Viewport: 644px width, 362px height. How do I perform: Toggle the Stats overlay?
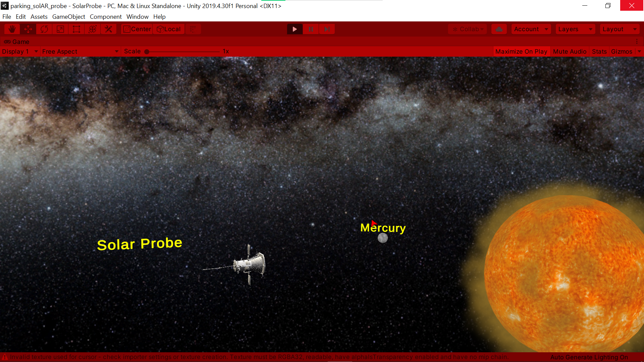(599, 51)
